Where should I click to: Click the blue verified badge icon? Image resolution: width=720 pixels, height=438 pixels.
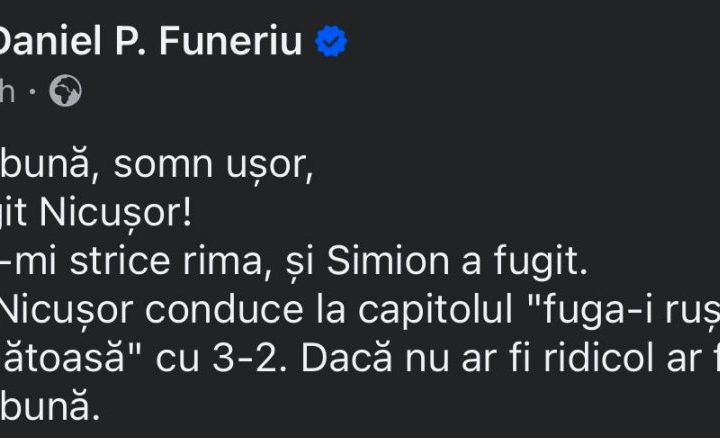[332, 43]
